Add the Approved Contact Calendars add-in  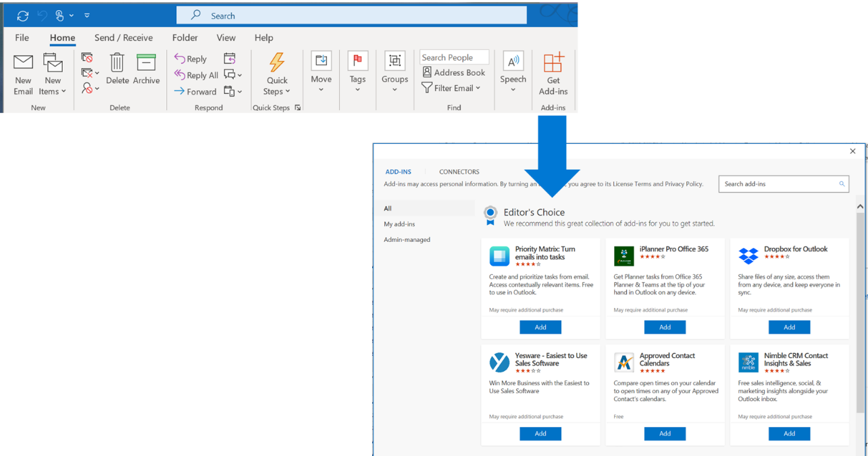coord(665,434)
